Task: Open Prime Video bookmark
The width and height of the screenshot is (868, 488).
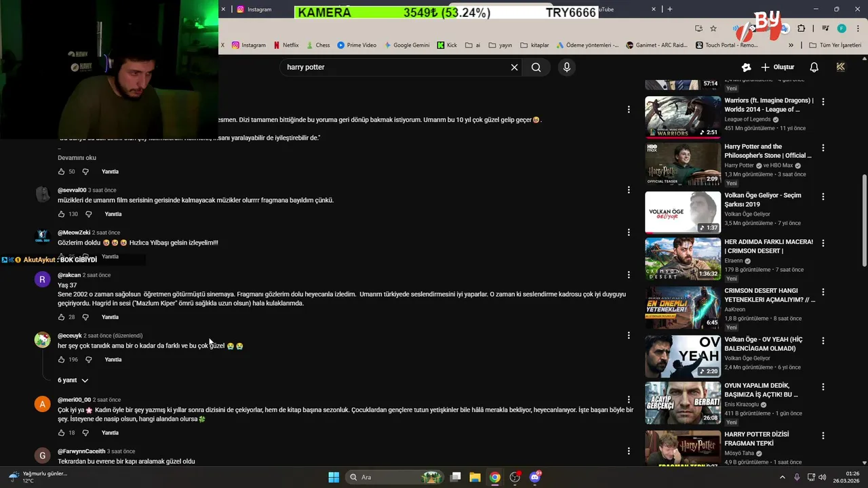Action: 357,45
